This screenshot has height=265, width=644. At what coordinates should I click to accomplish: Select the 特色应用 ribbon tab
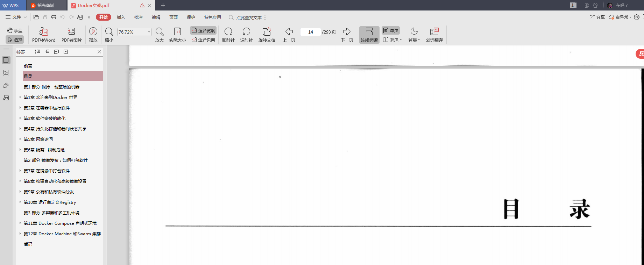click(x=212, y=17)
